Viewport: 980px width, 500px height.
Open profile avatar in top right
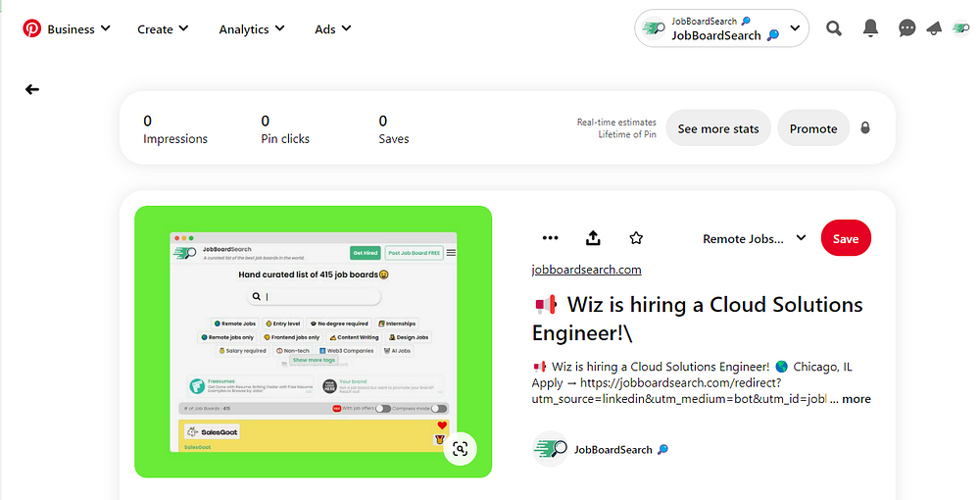[960, 28]
